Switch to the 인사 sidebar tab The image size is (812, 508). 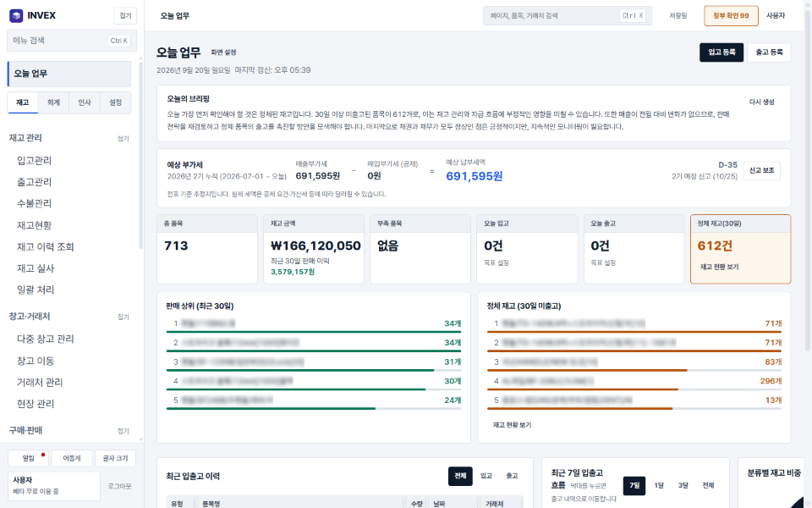(85, 102)
